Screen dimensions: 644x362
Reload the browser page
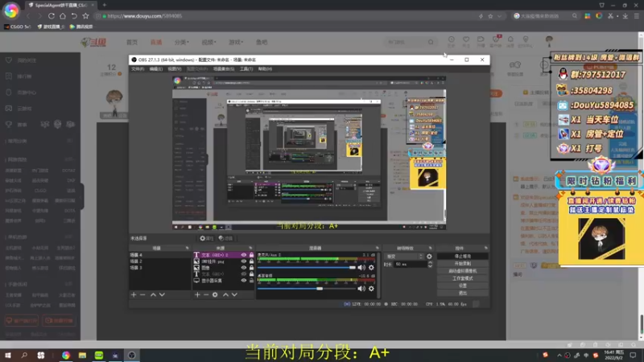(x=52, y=16)
